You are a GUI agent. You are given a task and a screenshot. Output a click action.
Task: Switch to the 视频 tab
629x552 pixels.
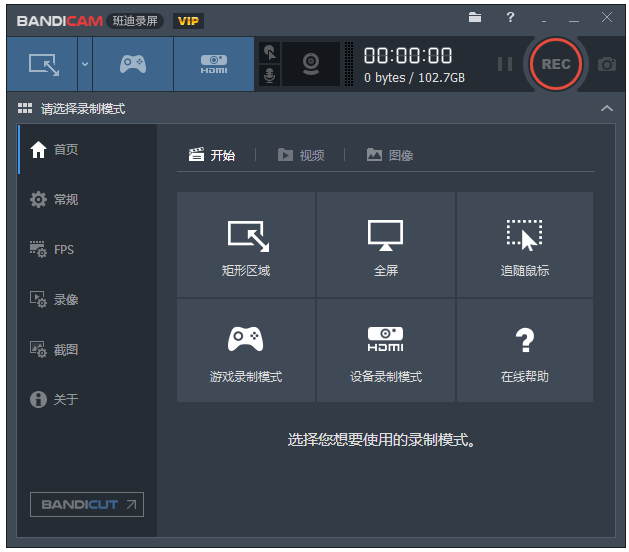[x=301, y=155]
